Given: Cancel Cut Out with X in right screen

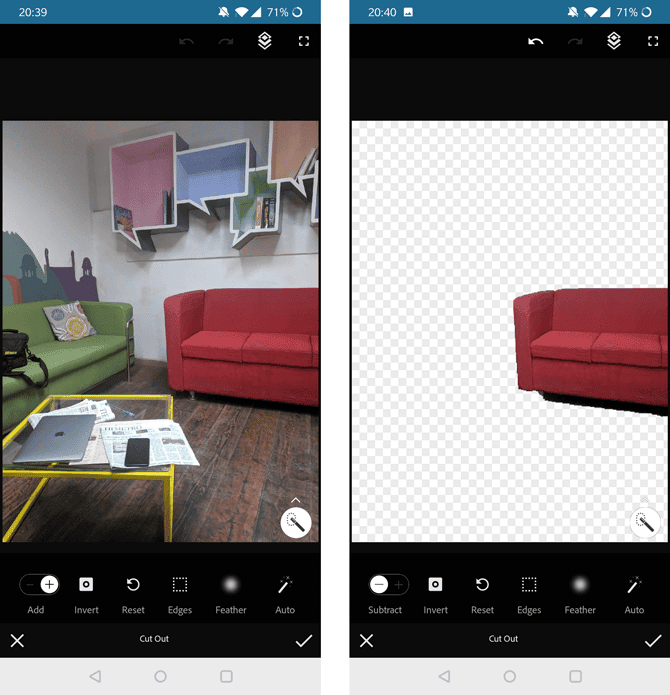Looking at the screenshot, I should (366, 640).
